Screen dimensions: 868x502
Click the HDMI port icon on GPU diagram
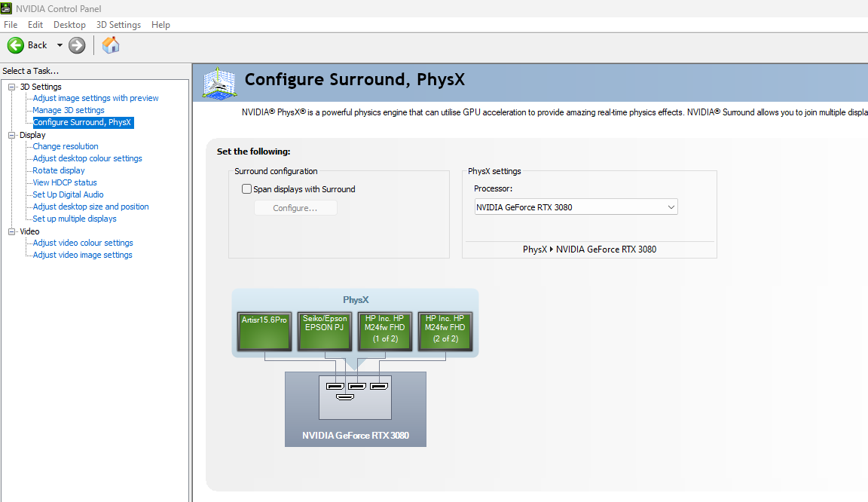click(345, 397)
